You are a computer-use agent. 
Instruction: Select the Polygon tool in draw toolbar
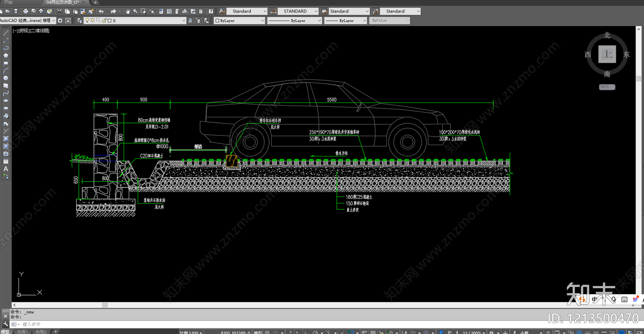[6, 55]
